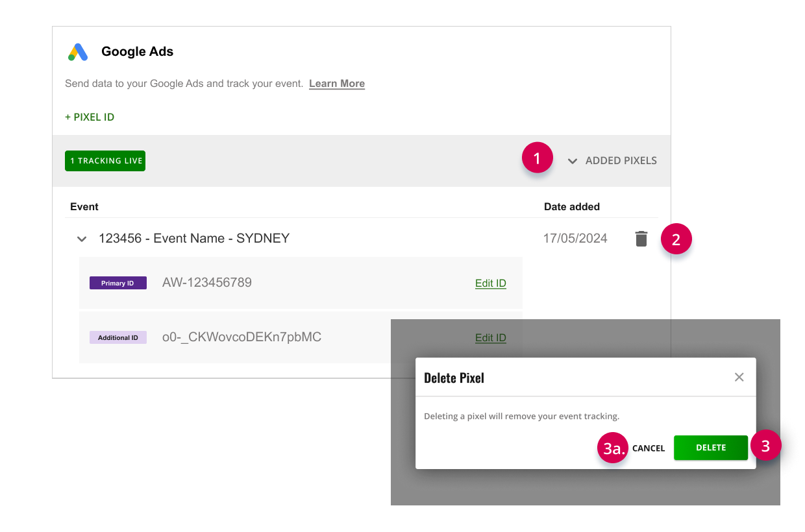
Task: Collapse the Added Pixels section chevron
Action: pos(573,161)
